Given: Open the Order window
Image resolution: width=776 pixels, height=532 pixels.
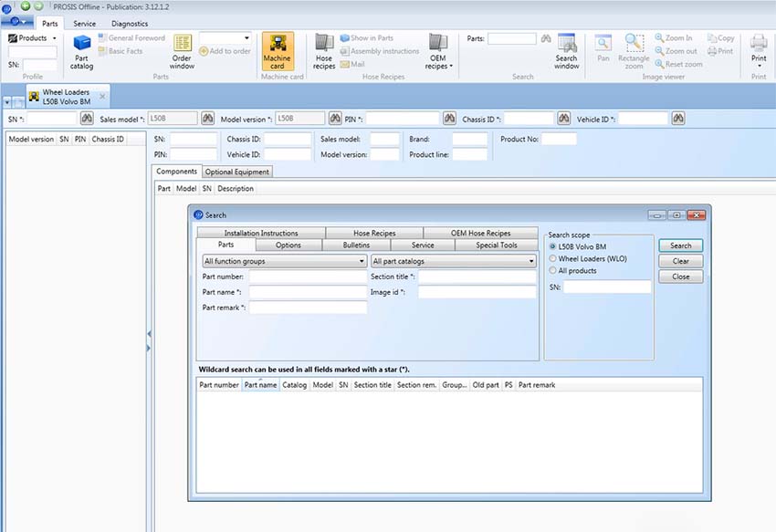Looking at the screenshot, I should click(182, 52).
